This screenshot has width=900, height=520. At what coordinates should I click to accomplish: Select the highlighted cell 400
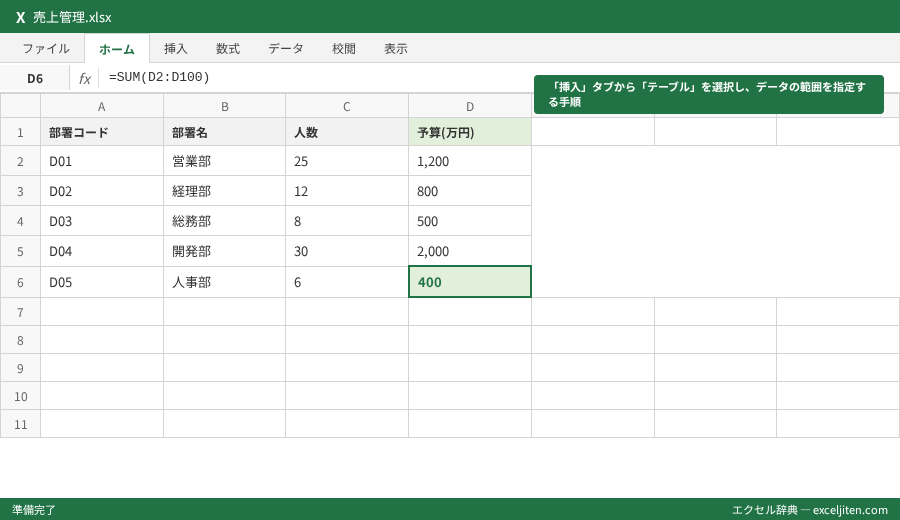tap(470, 282)
